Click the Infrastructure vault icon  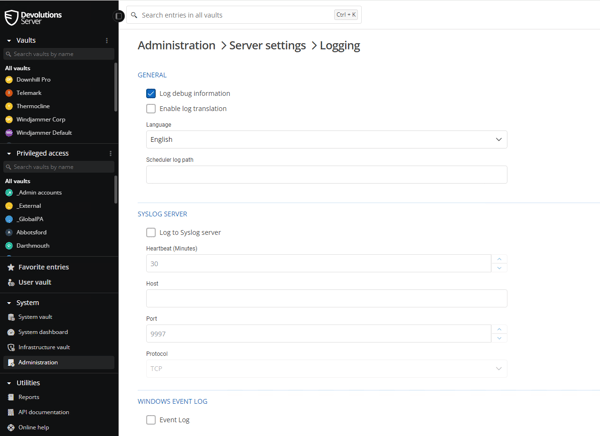(11, 348)
